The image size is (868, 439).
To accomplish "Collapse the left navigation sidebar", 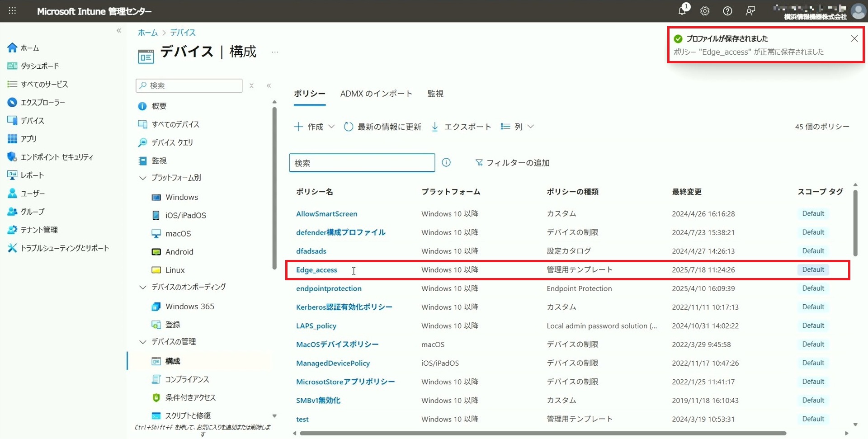I will (119, 31).
